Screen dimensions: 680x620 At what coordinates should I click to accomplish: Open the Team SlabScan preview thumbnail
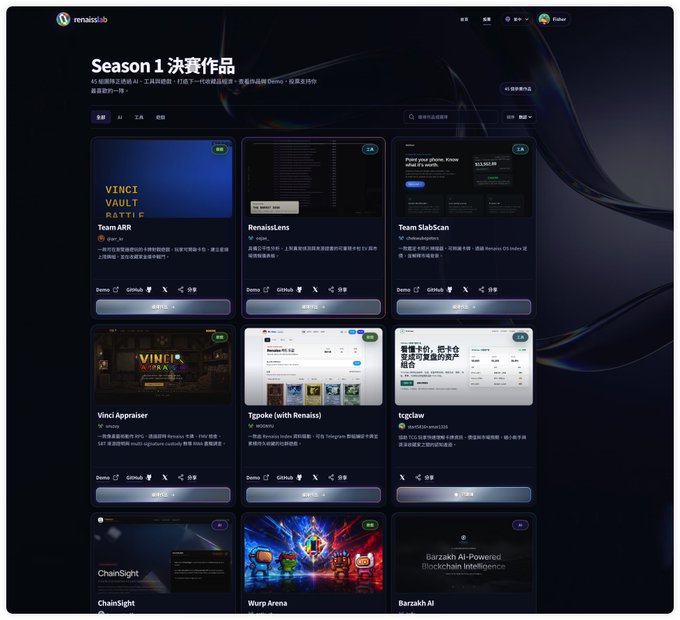tap(464, 178)
